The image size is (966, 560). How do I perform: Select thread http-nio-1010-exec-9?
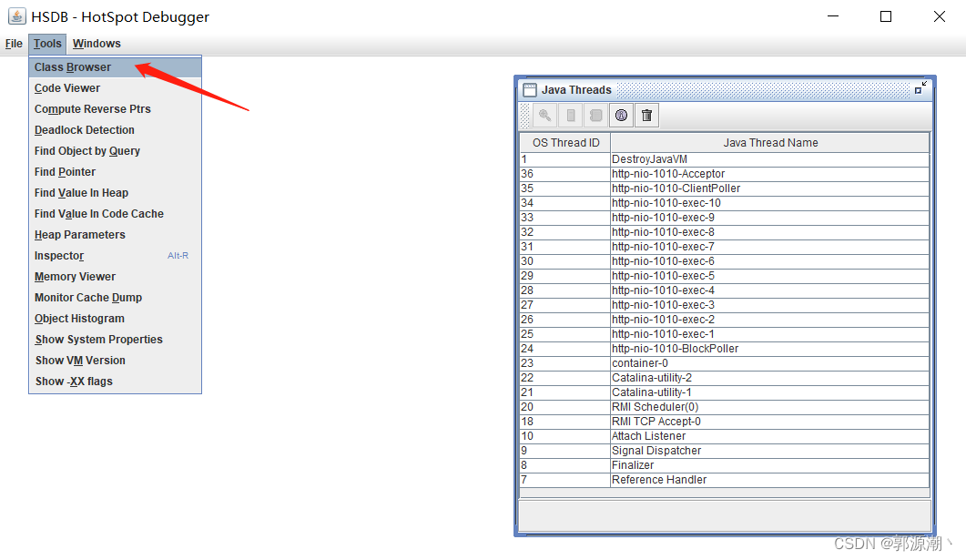(x=725, y=218)
